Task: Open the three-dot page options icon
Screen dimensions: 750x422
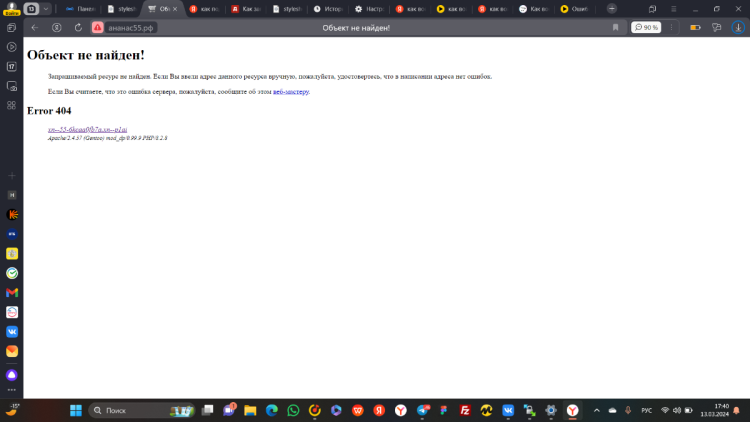Action: point(672,28)
